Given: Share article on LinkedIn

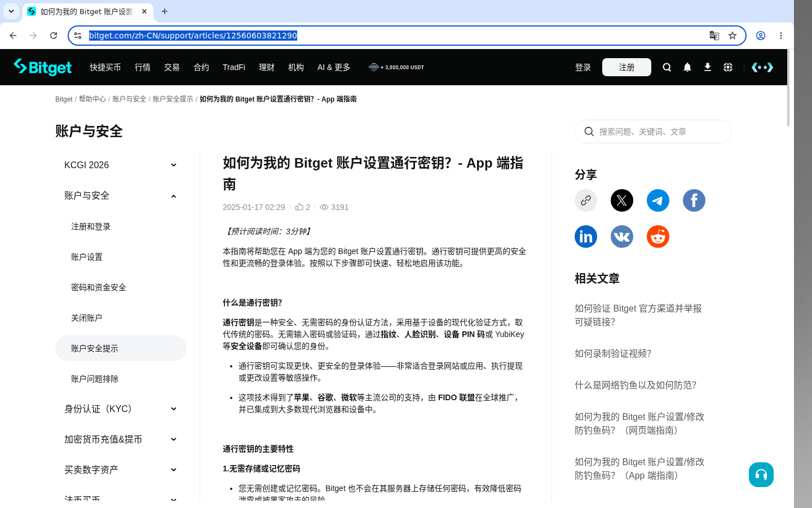Looking at the screenshot, I should tap(586, 237).
